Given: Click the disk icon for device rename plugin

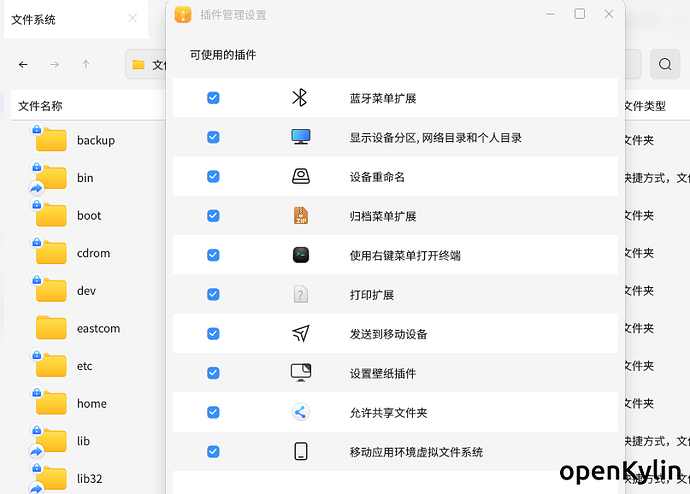Looking at the screenshot, I should pos(301,176).
